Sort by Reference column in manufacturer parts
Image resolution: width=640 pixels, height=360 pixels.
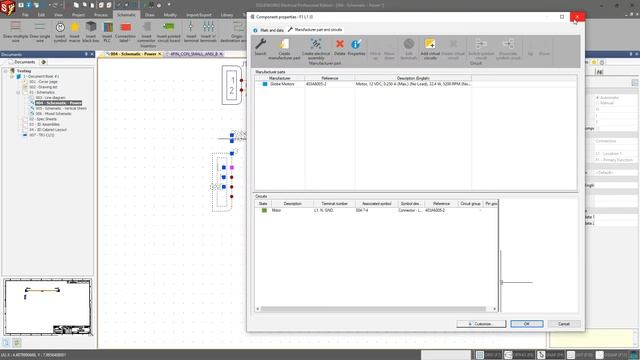pos(329,78)
